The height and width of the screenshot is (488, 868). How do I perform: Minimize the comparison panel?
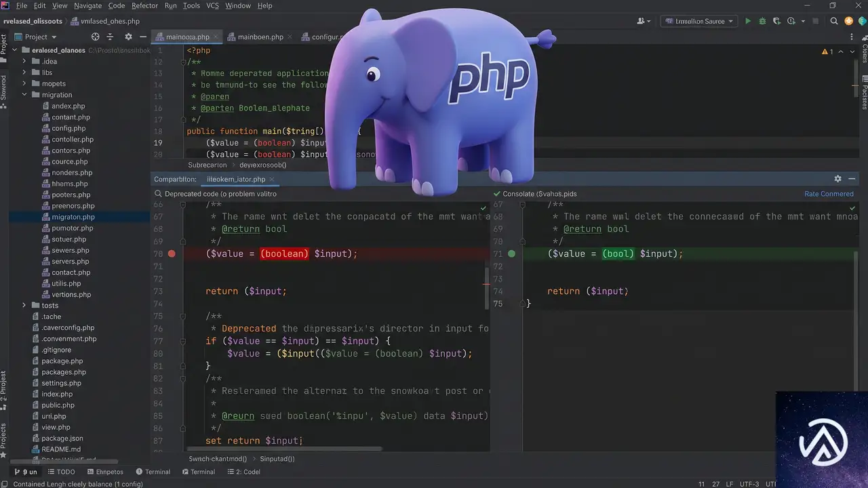[x=852, y=179]
